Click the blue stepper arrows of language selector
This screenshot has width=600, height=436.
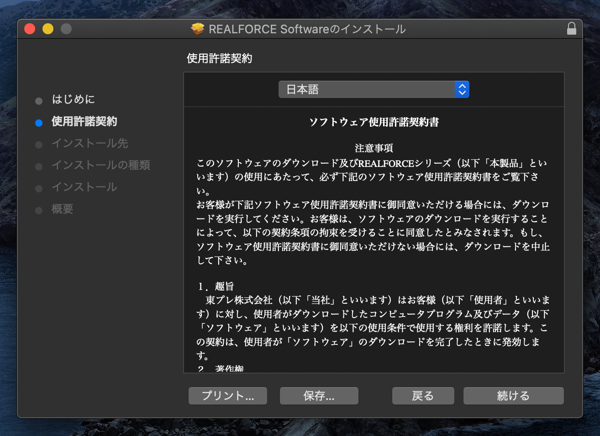pyautogui.click(x=462, y=90)
